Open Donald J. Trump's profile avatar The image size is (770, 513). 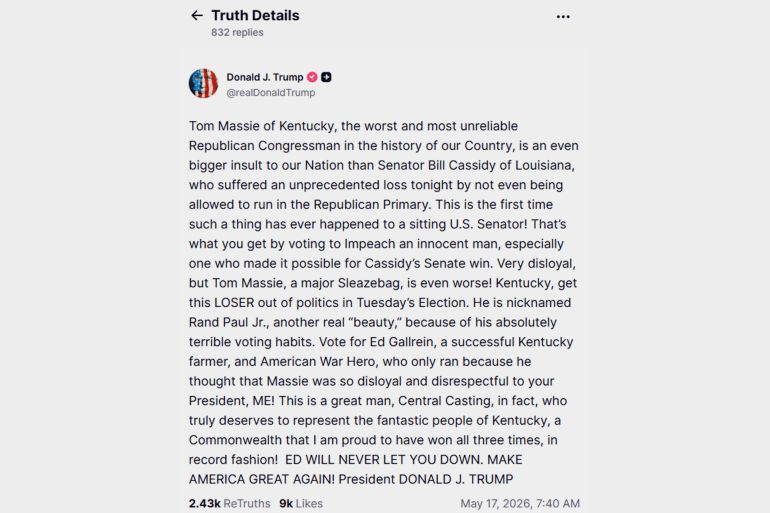tap(203, 83)
